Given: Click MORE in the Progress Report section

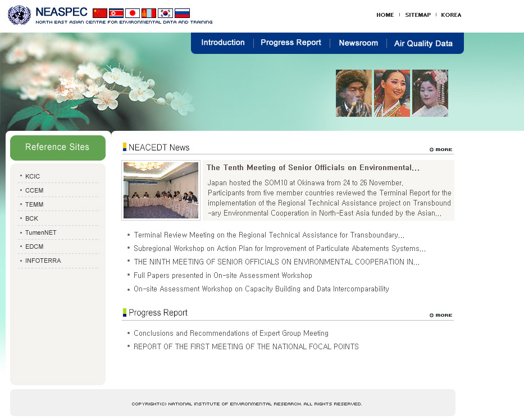Looking at the screenshot, I should [440, 315].
